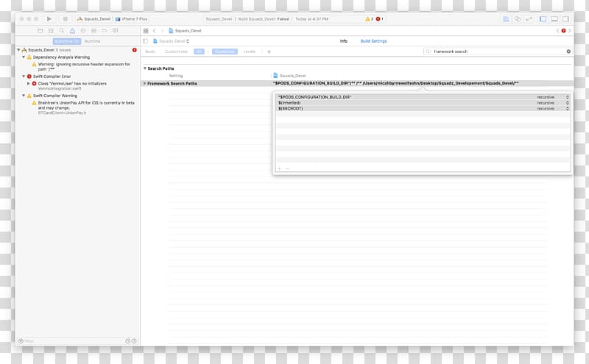Collapse the Search Paths section
Viewport: 589px width, 364px height.
click(x=145, y=68)
